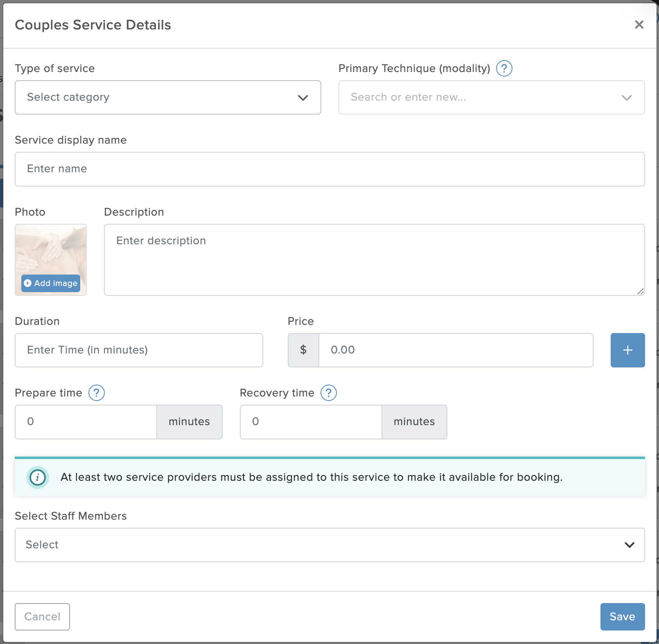The image size is (659, 644).
Task: Click the info icon in the banner
Action: [38, 477]
